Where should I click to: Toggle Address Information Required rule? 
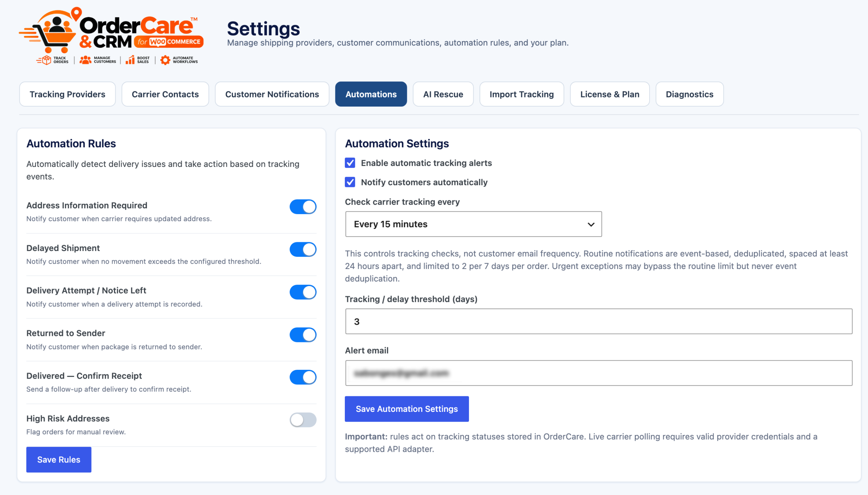303,207
